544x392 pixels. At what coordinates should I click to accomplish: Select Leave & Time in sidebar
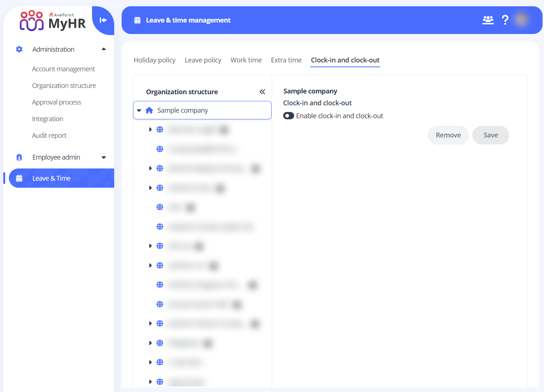[61, 178]
